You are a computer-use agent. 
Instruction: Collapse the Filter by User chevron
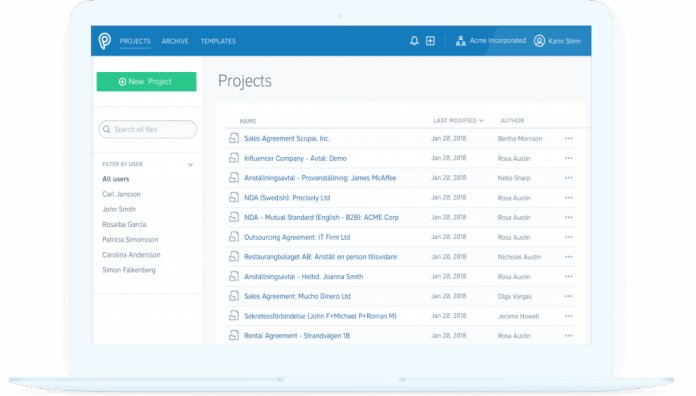pyautogui.click(x=190, y=164)
